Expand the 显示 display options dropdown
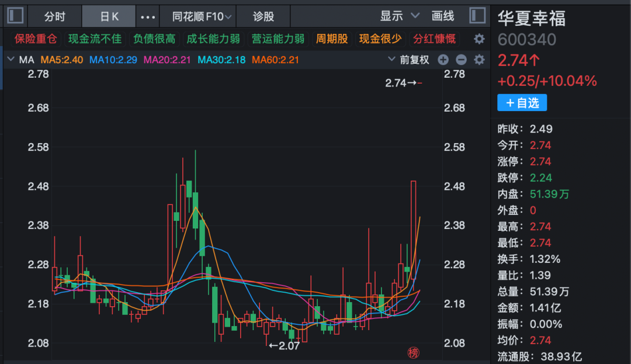This screenshot has height=364, width=631. tap(400, 16)
